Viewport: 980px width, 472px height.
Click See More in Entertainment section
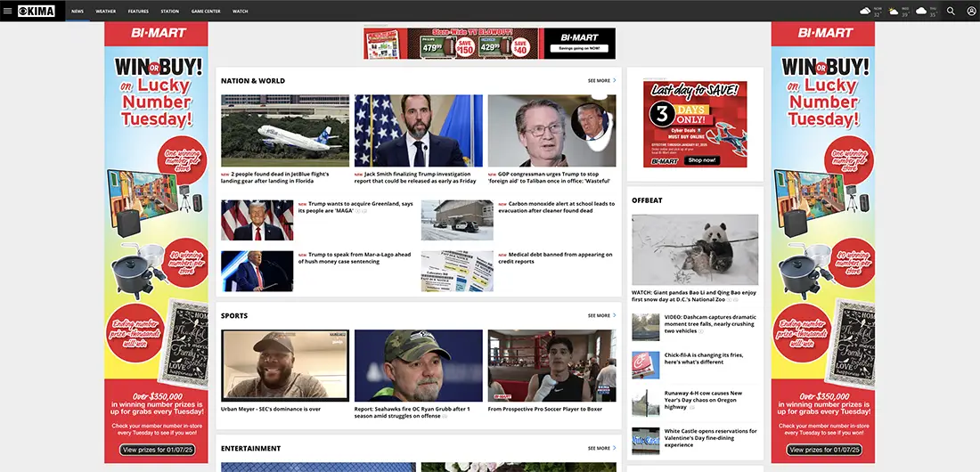pos(599,448)
